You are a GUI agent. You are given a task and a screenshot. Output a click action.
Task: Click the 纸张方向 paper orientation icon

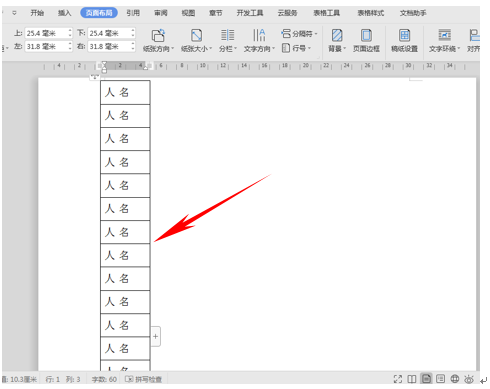[x=158, y=35]
